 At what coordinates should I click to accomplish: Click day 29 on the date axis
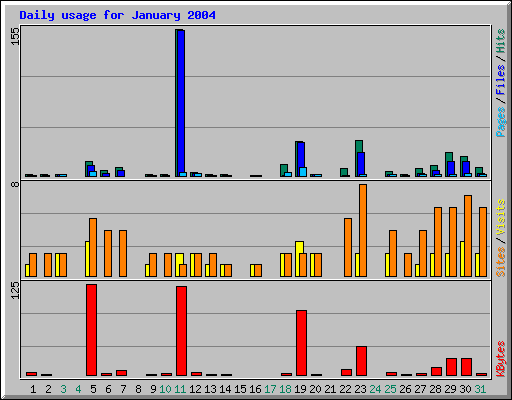[450, 389]
